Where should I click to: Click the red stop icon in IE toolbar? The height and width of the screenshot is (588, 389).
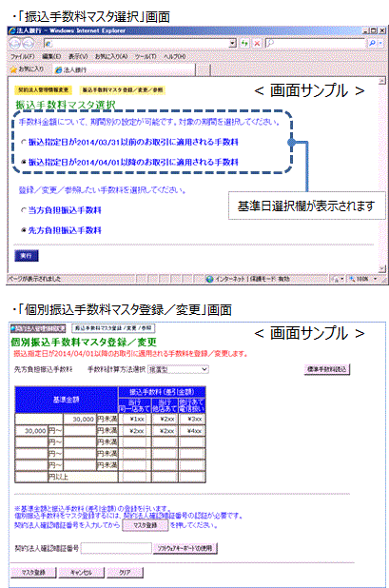[257, 44]
